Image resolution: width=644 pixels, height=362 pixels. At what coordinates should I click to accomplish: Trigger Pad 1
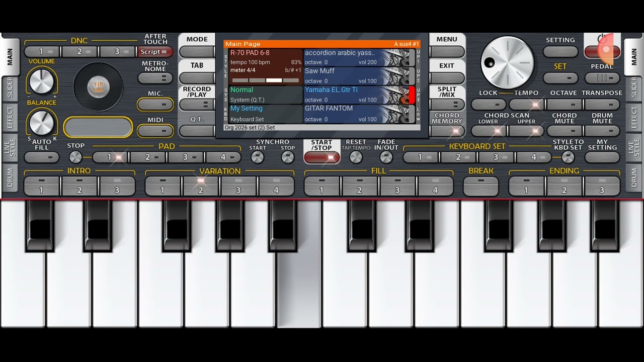[x=110, y=157]
